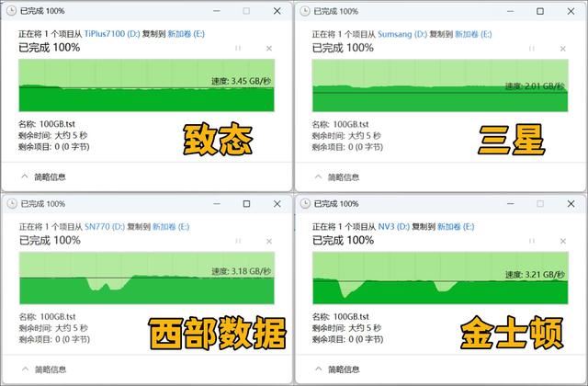Screen dimensions: 588x386
Task: Open the Sumsang (D:) source link
Action: pyautogui.click(x=402, y=34)
